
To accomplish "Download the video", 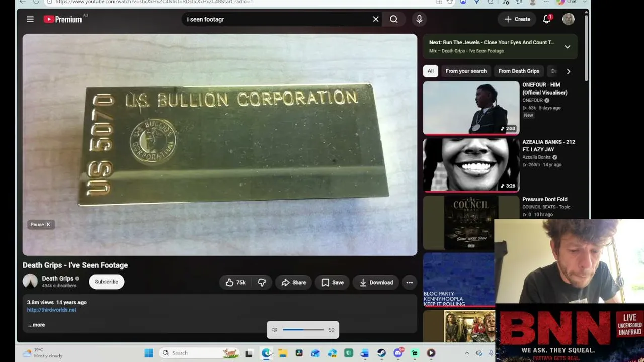I will click(376, 283).
